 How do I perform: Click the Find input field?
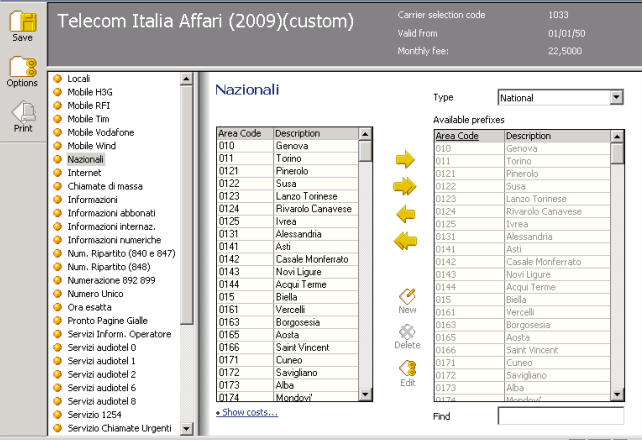(x=560, y=415)
